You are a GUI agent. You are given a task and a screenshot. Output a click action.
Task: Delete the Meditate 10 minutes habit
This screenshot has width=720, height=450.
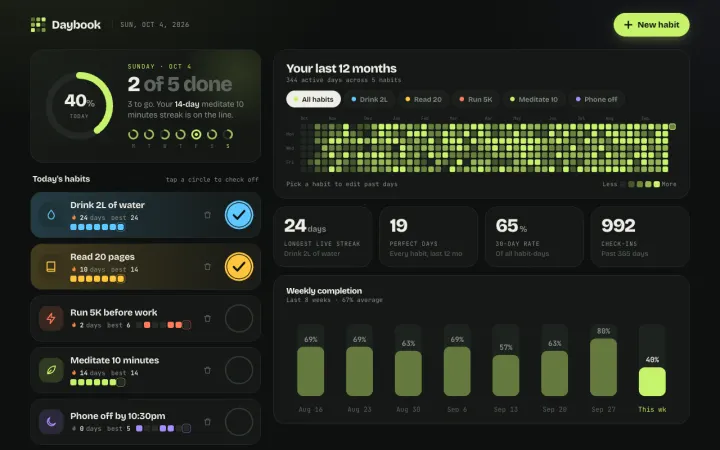[208, 370]
